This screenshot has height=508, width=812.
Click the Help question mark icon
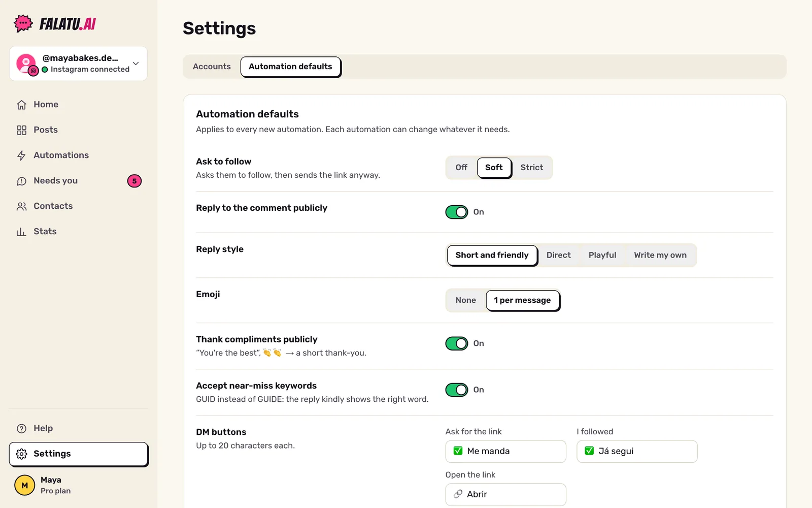[x=21, y=428]
